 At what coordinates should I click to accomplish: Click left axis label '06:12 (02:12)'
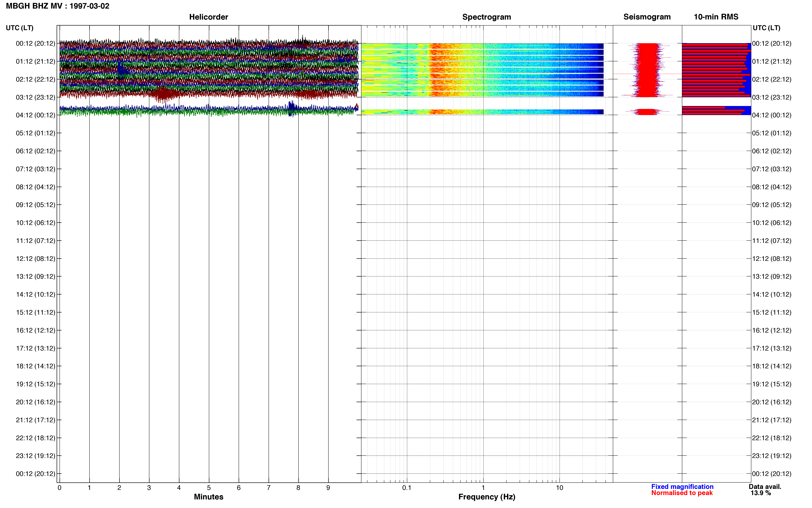pyautogui.click(x=36, y=151)
